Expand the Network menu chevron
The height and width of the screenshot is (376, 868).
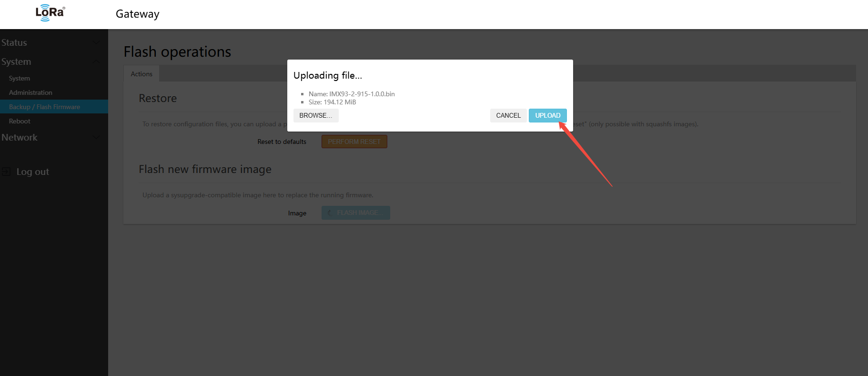(96, 138)
